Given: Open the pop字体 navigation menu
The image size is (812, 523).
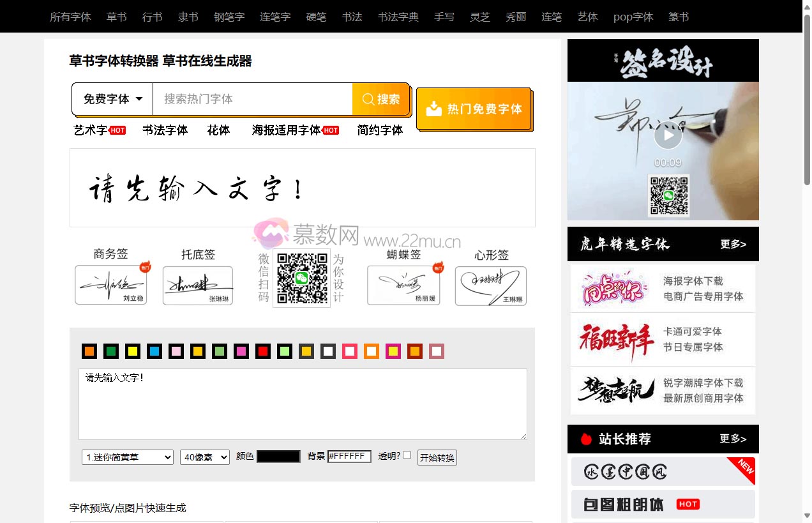Looking at the screenshot, I should click(x=633, y=17).
